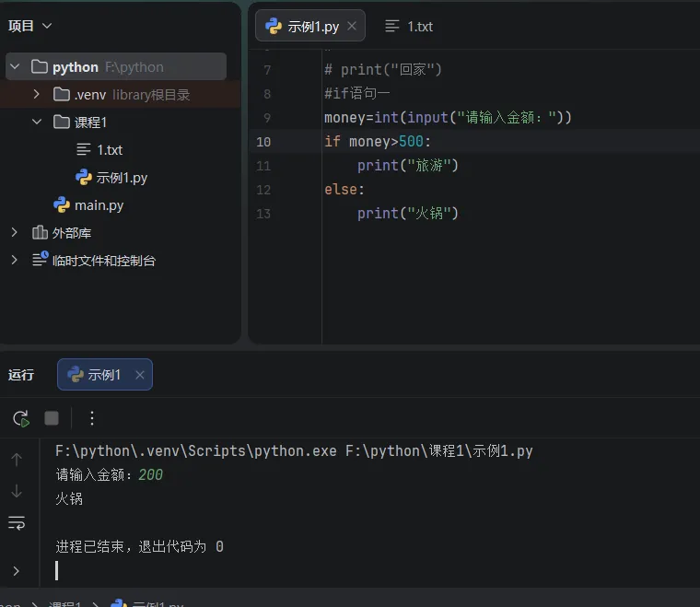This screenshot has height=607, width=700.
Task: Click the money=int(input(...)) line
Action: tap(448, 117)
